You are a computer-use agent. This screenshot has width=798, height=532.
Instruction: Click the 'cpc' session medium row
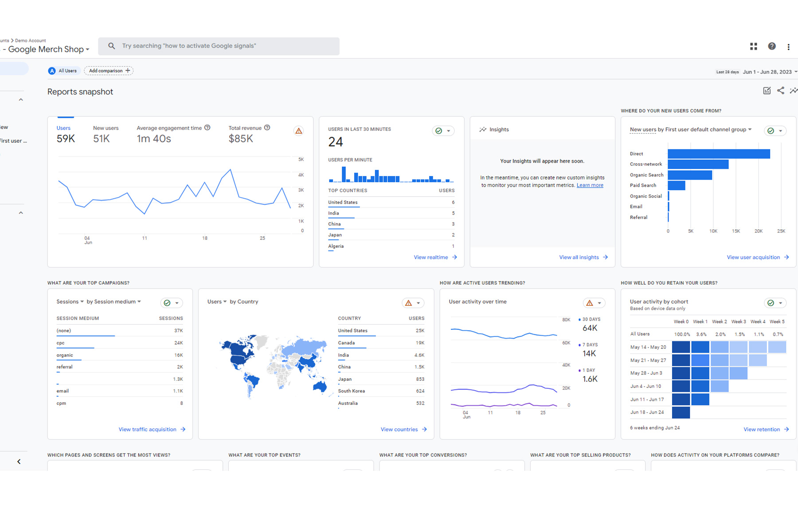pyautogui.click(x=119, y=343)
